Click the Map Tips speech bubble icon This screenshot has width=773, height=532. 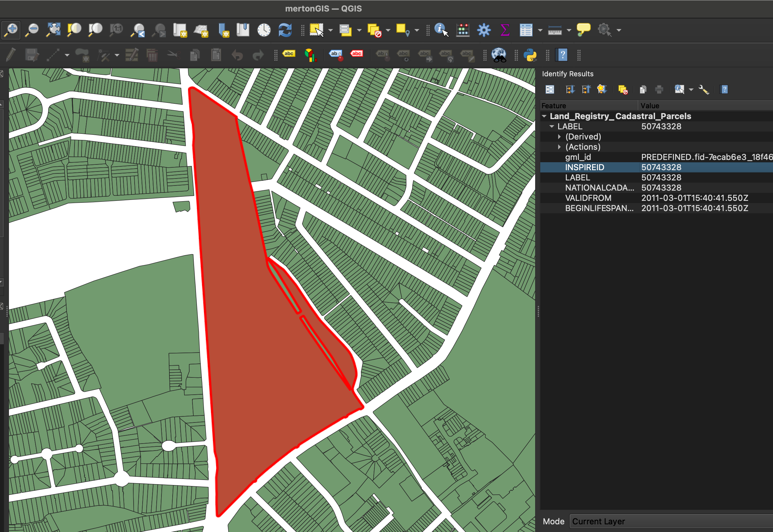583,30
